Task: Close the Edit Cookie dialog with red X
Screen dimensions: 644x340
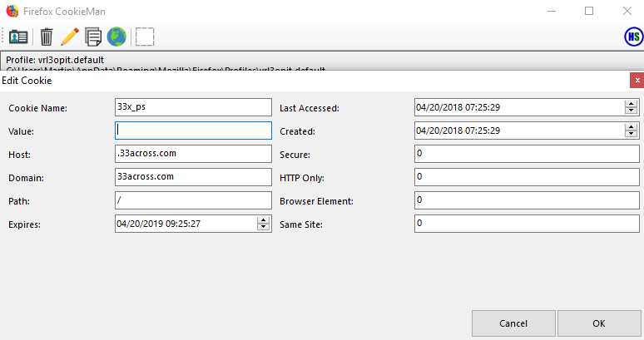Action: (x=637, y=81)
